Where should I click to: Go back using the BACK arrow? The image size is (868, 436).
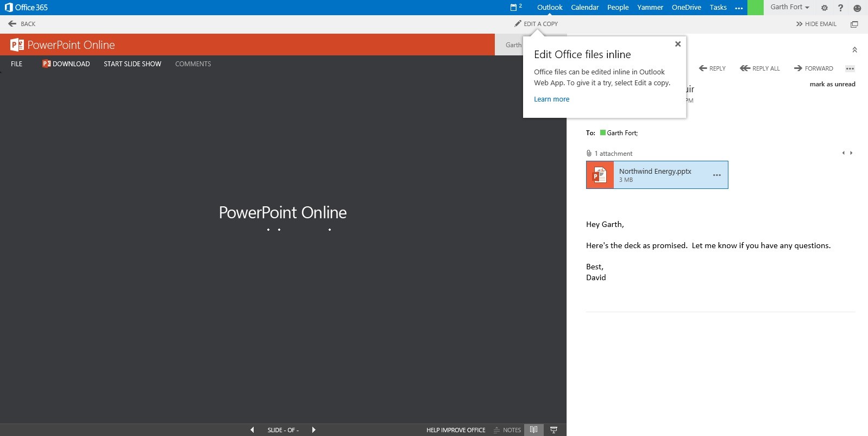click(x=22, y=24)
